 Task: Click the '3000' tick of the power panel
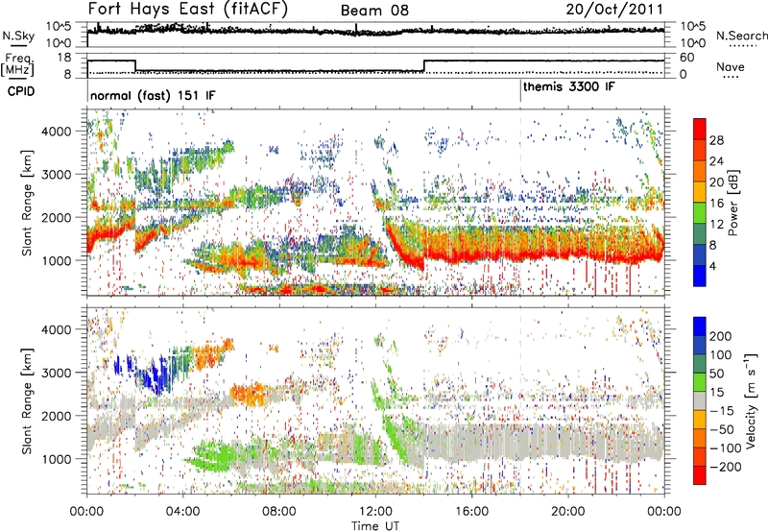coord(59,175)
